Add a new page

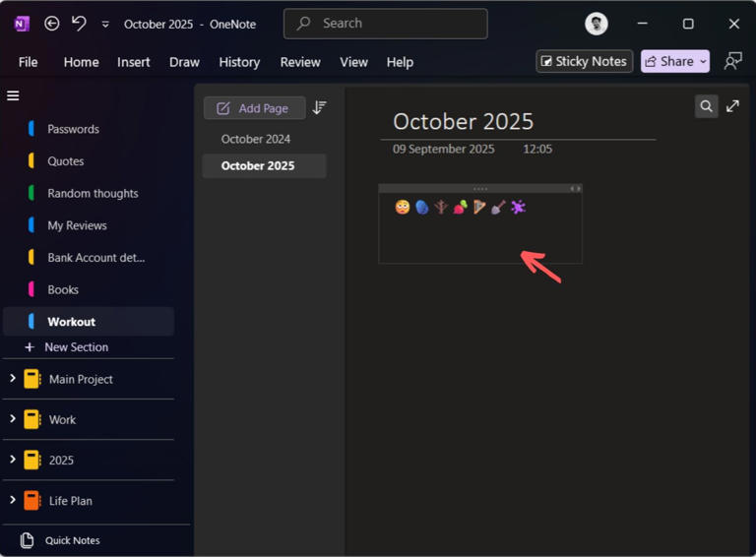coord(254,108)
